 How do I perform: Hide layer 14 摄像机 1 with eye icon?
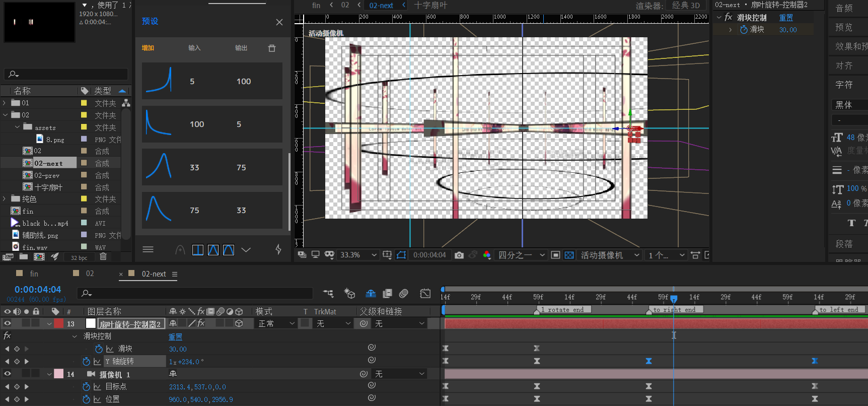point(7,374)
